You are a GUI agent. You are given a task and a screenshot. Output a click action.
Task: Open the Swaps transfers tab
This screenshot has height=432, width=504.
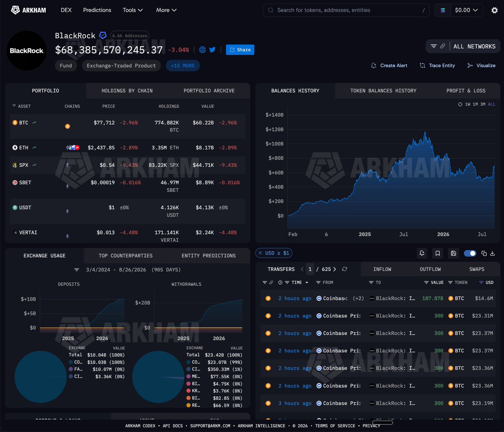(x=477, y=269)
